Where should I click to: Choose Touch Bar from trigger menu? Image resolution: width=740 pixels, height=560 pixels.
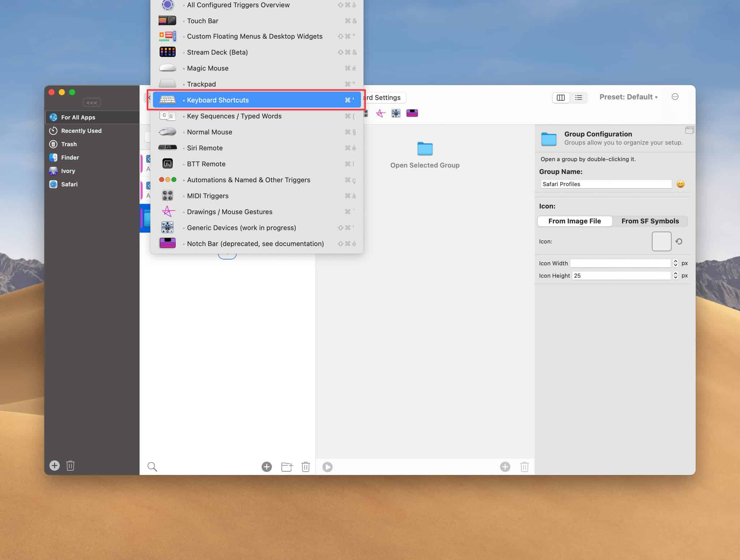point(257,21)
